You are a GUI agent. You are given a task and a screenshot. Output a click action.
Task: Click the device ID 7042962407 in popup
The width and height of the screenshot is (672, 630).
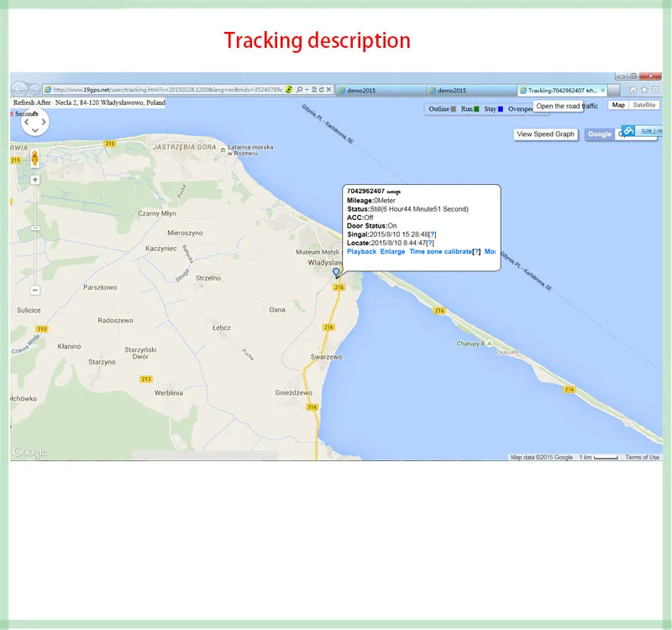pos(365,192)
